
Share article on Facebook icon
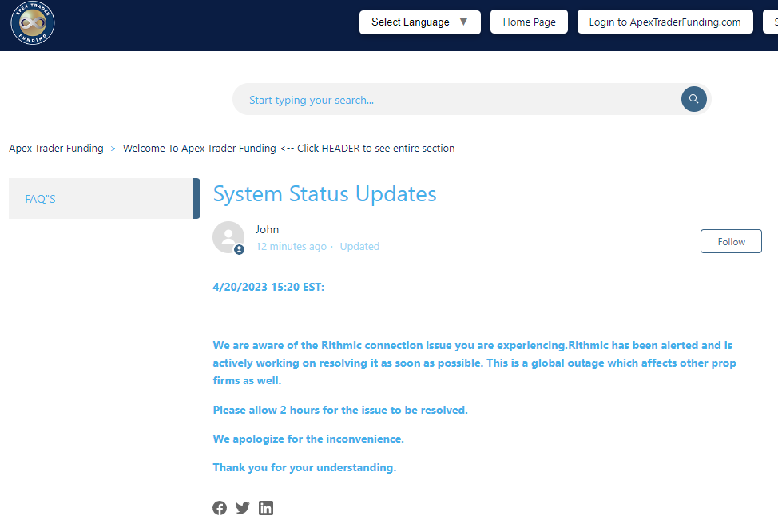pos(220,508)
